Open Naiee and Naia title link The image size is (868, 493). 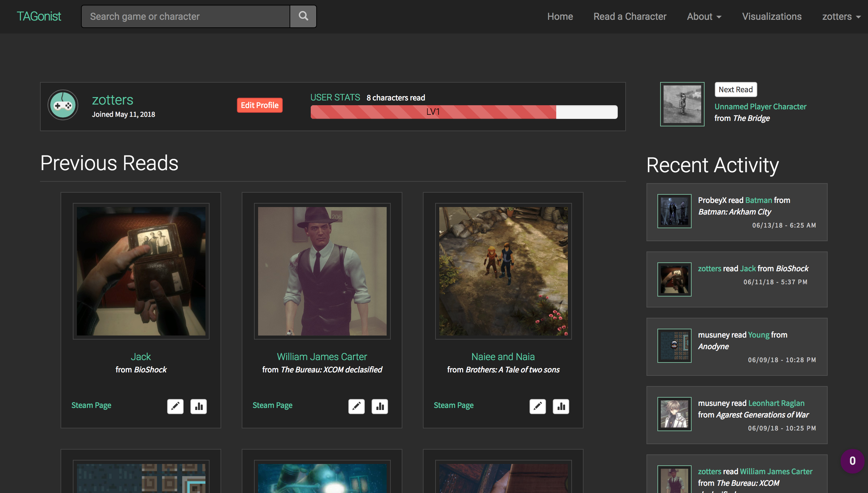pos(503,357)
